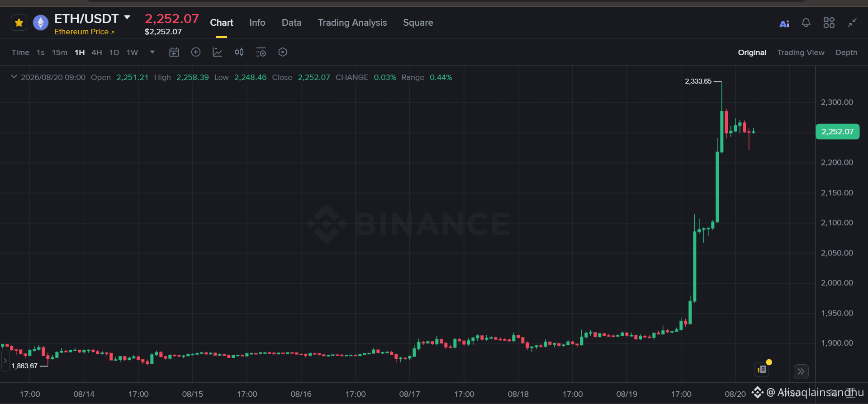Click the CHANGE value 0.03%

tap(385, 77)
